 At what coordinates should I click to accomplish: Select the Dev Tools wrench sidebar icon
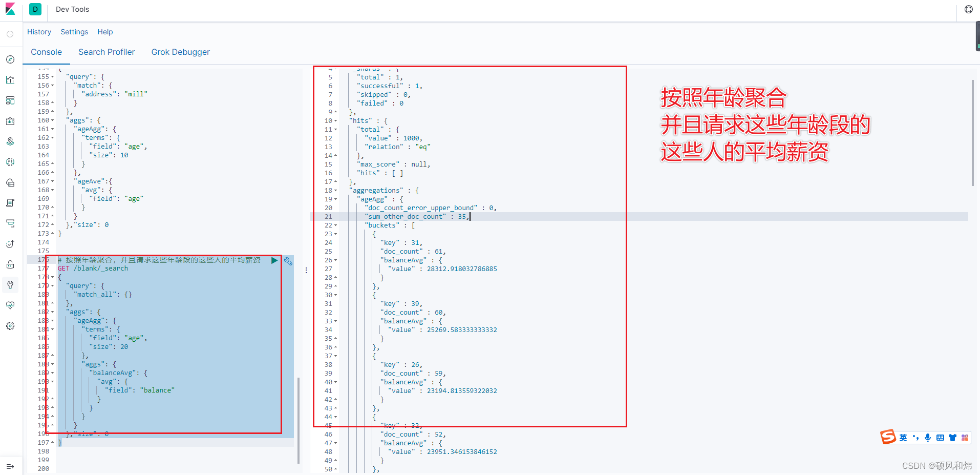pos(10,285)
